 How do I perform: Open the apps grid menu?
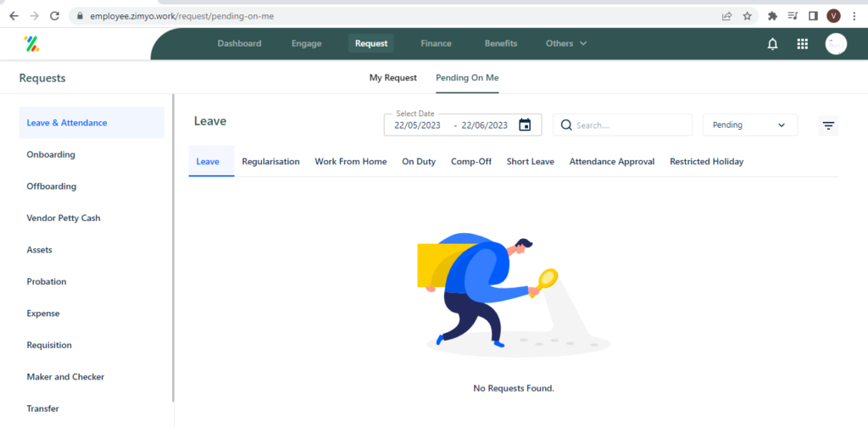(802, 44)
